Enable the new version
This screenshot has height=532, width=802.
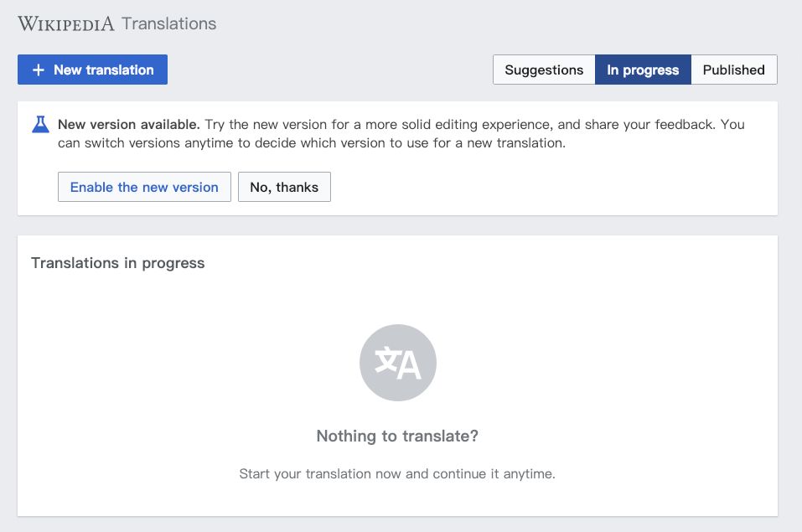tap(144, 188)
